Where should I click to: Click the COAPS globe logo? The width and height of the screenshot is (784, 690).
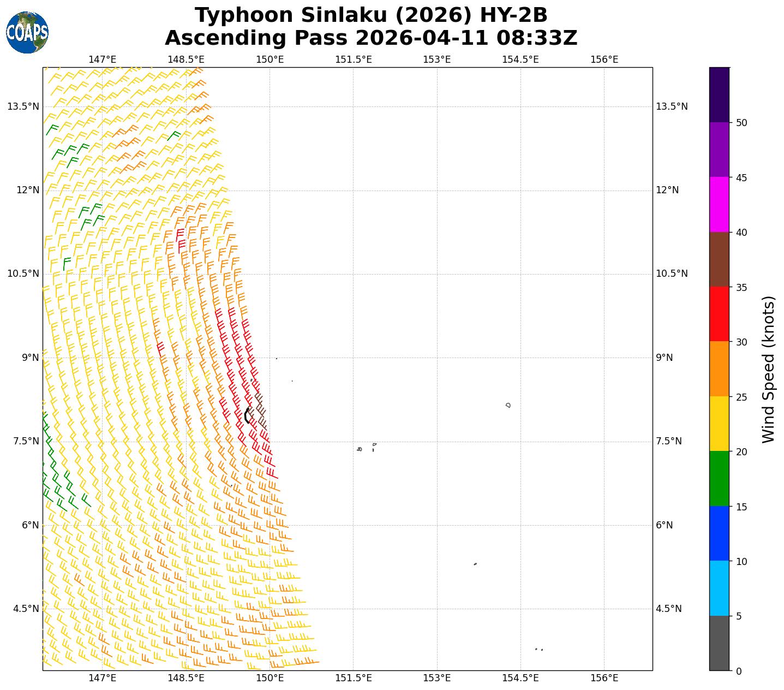point(27,33)
